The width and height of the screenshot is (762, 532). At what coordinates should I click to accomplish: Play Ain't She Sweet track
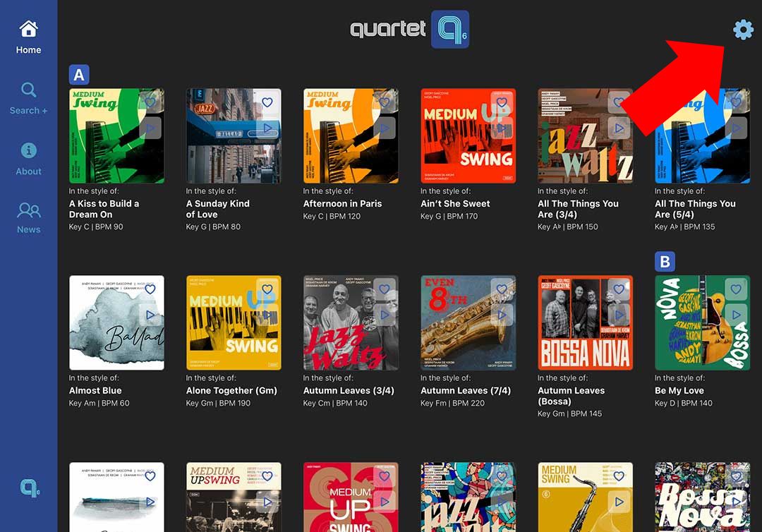point(502,128)
